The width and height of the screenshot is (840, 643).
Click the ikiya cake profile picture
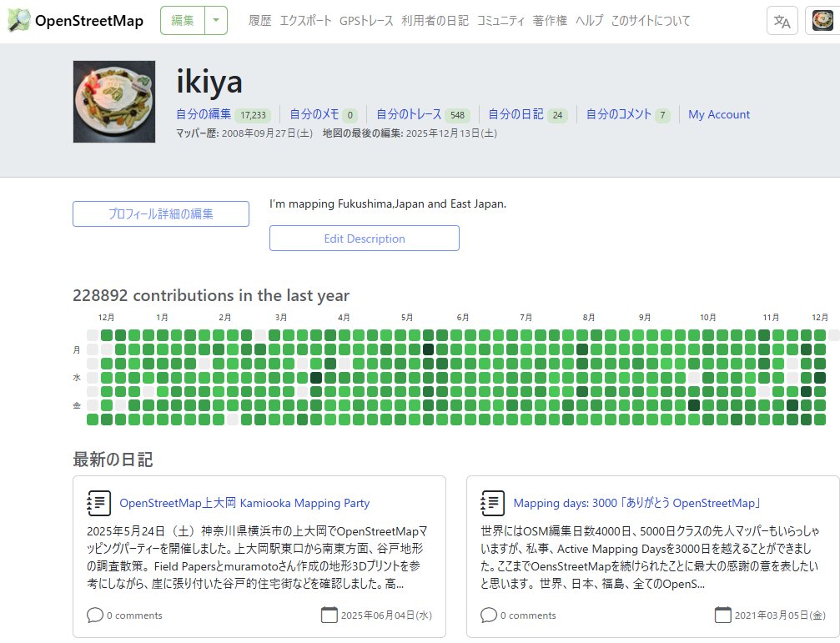114,102
